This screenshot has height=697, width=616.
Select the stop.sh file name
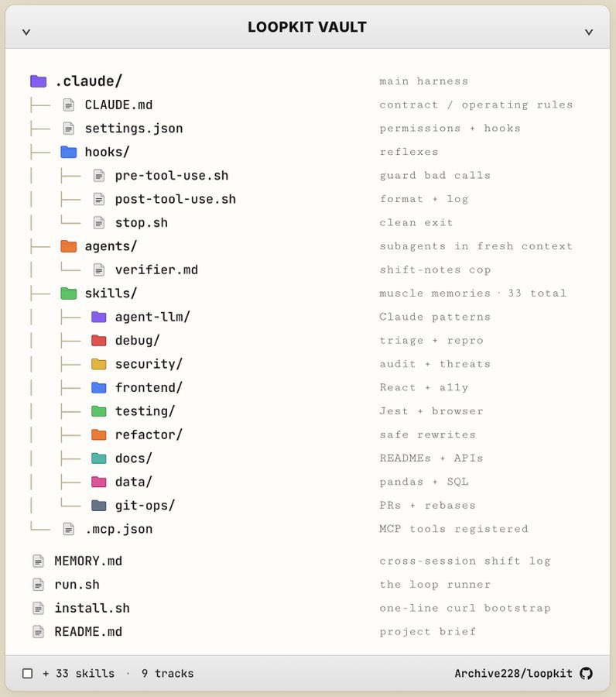(142, 223)
